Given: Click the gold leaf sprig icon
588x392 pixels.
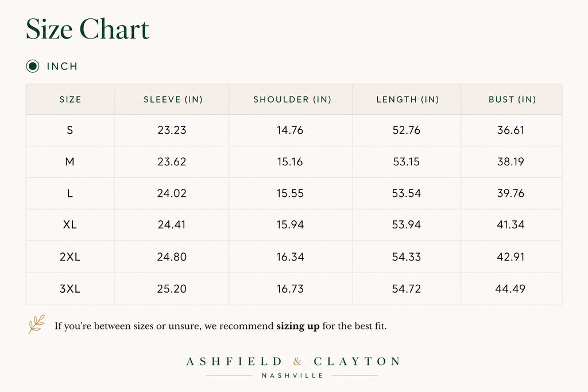Looking at the screenshot, I should click(36, 324).
